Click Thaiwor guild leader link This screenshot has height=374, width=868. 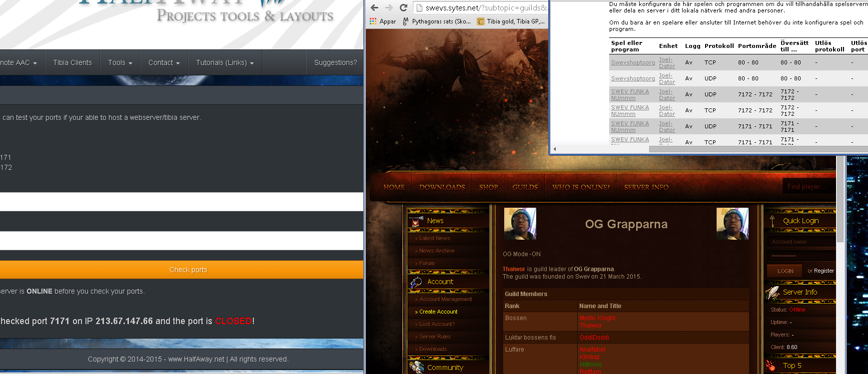(x=514, y=269)
